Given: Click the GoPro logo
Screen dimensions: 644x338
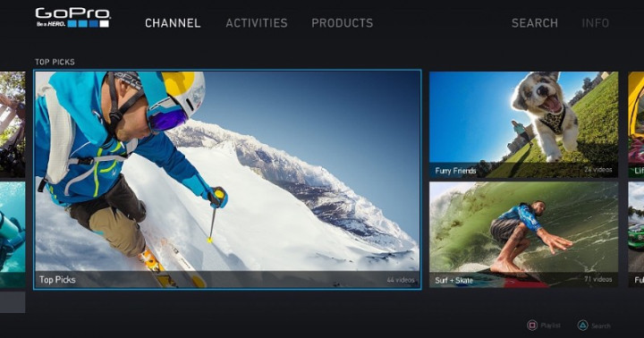Looking at the screenshot, I should (72, 18).
